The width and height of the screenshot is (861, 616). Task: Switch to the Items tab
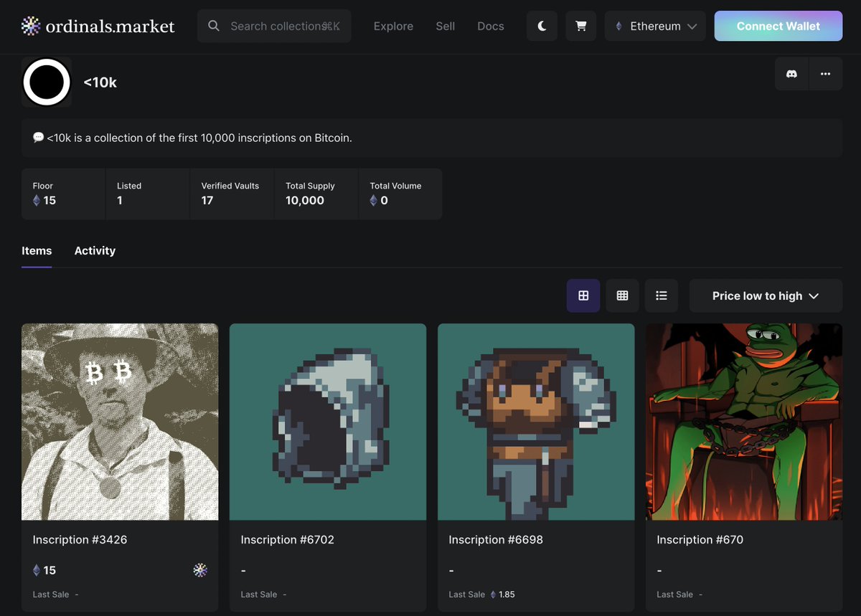coord(37,250)
